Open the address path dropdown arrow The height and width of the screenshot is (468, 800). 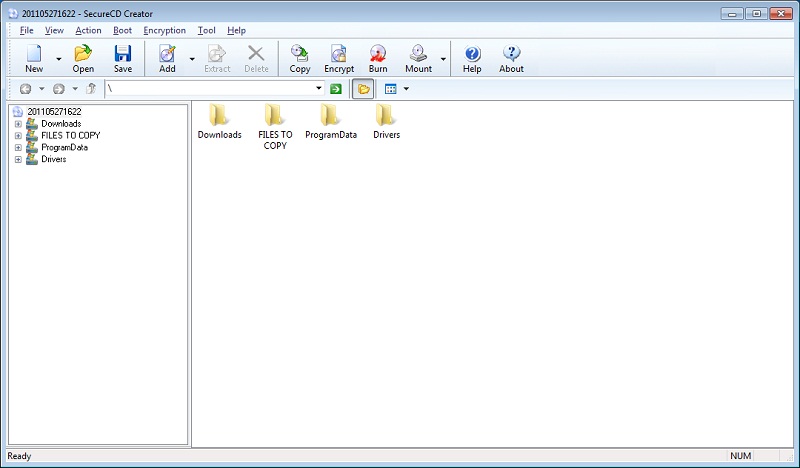coord(319,88)
